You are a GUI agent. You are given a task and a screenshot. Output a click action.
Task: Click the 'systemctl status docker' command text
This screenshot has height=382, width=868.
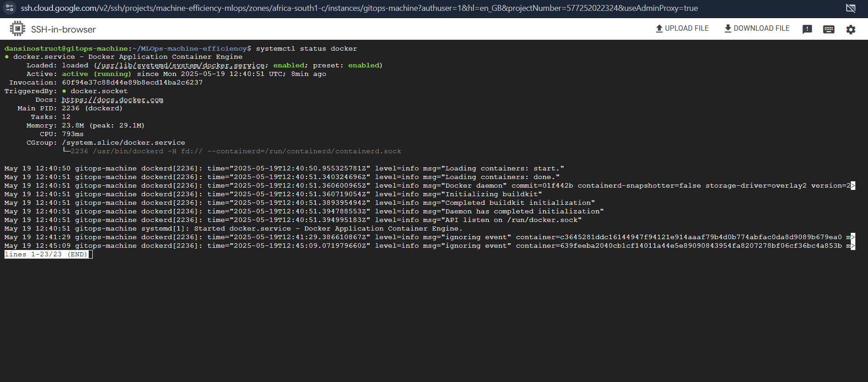click(306, 48)
